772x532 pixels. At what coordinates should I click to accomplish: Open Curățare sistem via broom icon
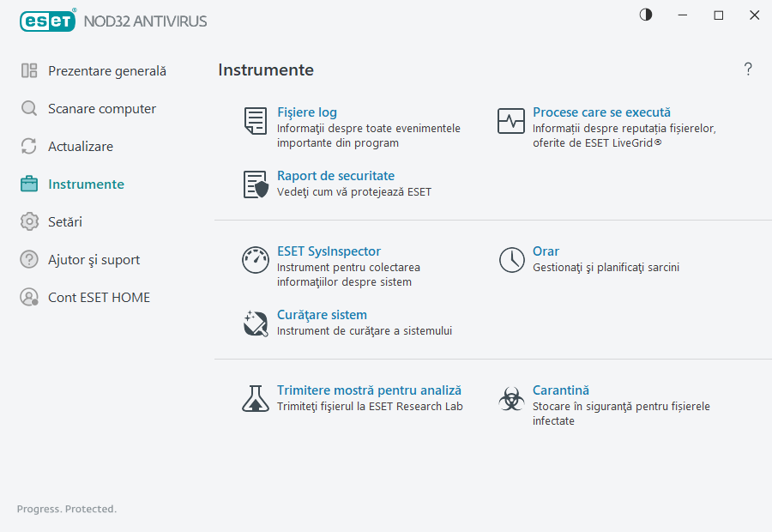255,323
